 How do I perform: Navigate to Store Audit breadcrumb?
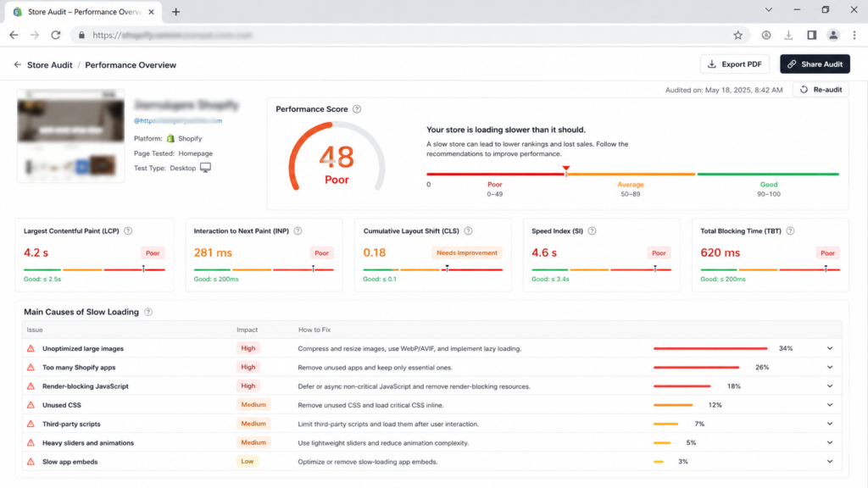coord(50,64)
